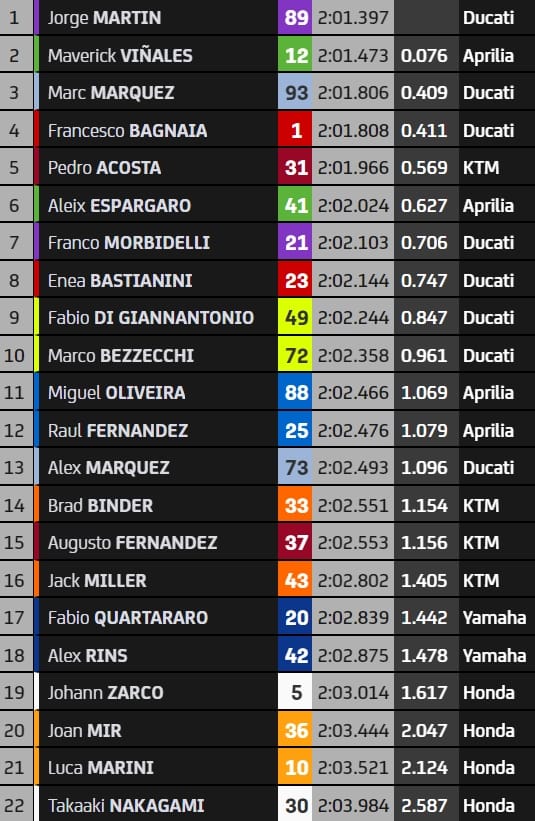The image size is (535, 821).
Task: Click Aleix ESPARGARO lap time 2:02.024
Action: click(x=353, y=205)
